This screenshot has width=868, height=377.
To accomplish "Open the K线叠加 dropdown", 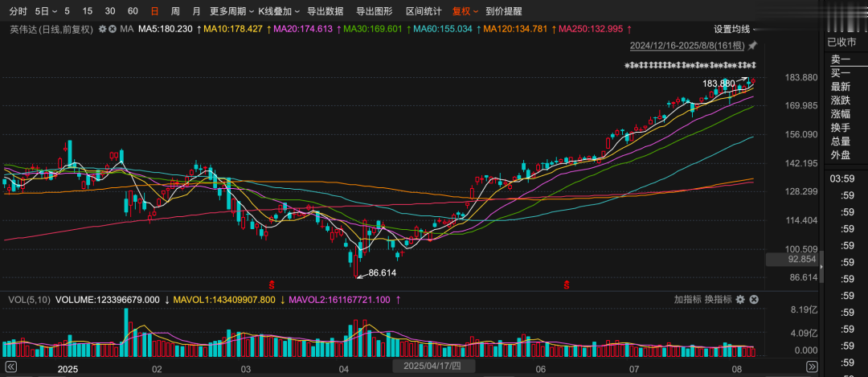I will click(x=279, y=11).
